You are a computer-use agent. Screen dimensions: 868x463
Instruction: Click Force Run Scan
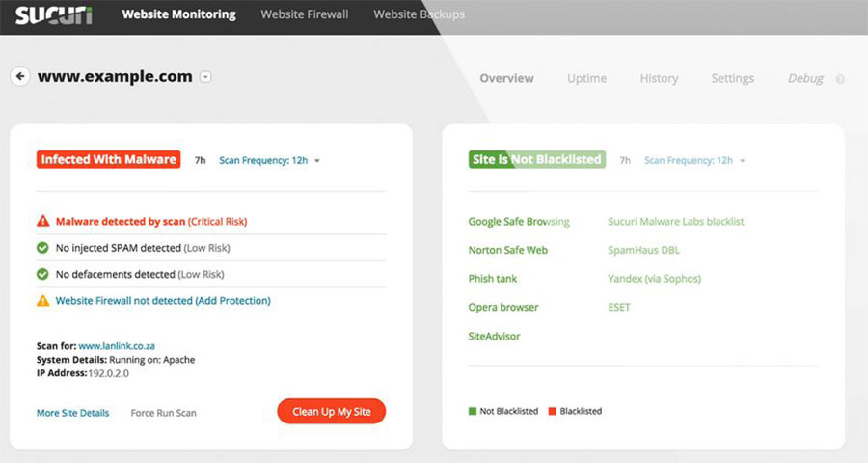pyautogui.click(x=163, y=413)
